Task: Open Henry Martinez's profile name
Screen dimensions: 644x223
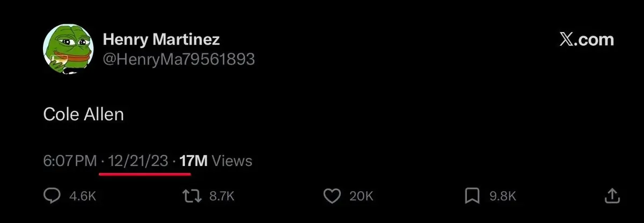Action: [x=161, y=39]
